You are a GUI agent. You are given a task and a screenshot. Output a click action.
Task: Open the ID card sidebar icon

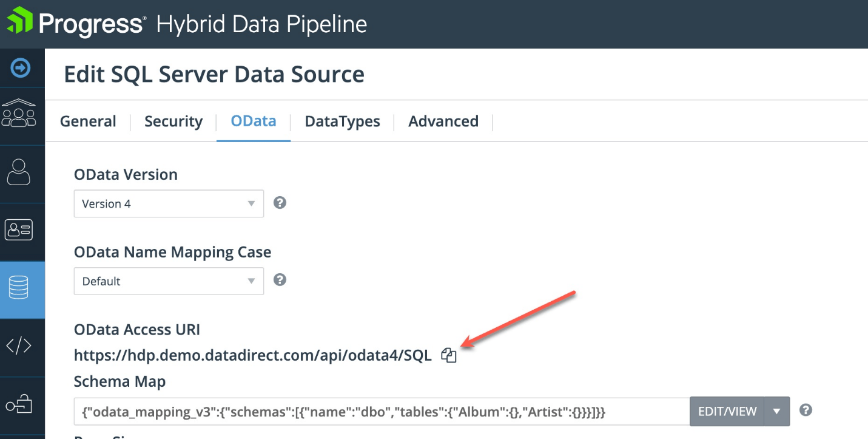tap(19, 230)
